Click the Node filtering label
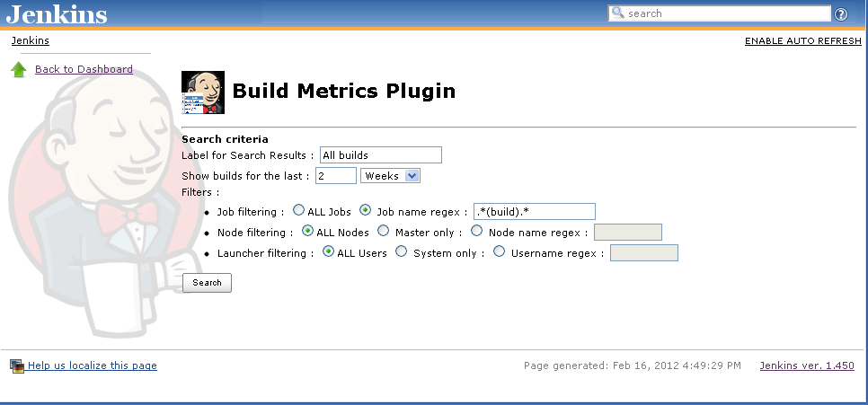This screenshot has height=405, width=868. tap(255, 233)
